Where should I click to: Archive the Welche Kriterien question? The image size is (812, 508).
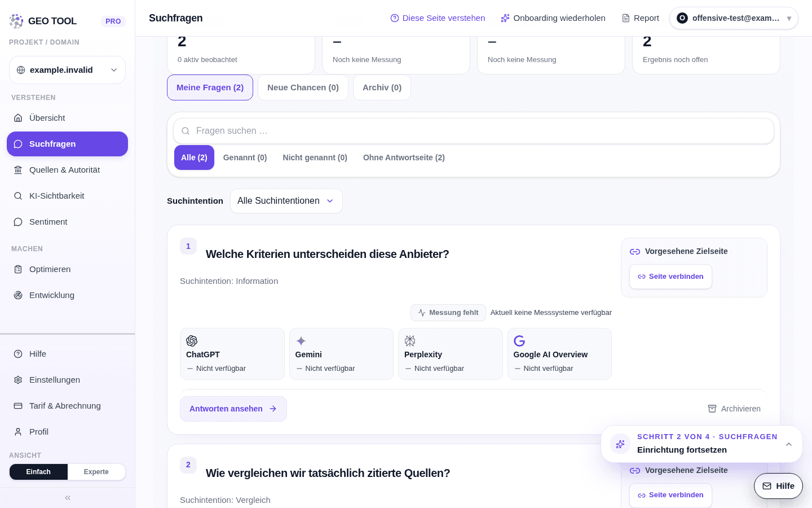click(x=734, y=409)
